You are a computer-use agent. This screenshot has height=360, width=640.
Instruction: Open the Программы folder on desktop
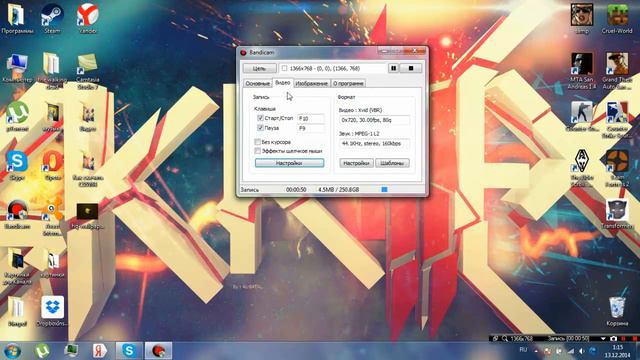(x=17, y=19)
